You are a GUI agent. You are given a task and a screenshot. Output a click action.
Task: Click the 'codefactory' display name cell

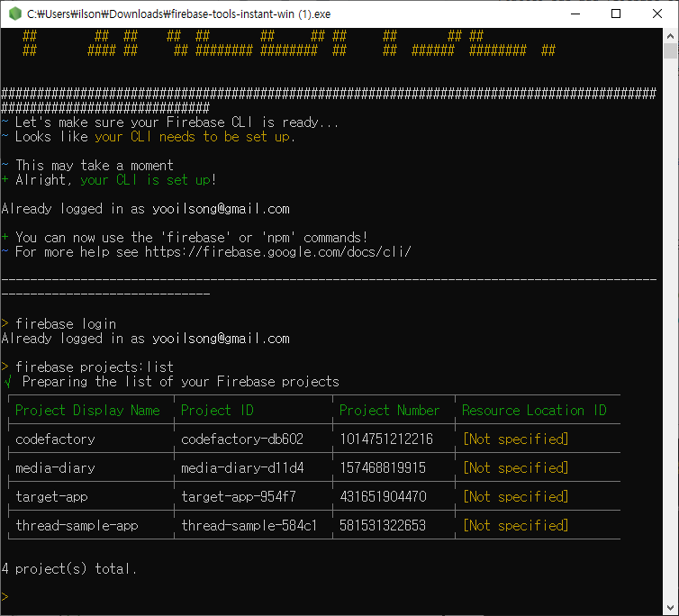[55, 439]
